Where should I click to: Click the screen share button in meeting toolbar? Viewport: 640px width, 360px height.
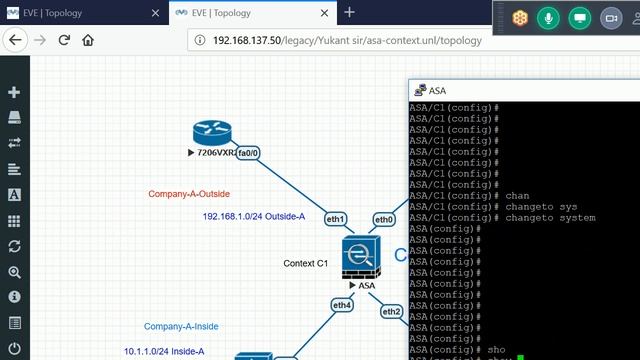tap(580, 18)
